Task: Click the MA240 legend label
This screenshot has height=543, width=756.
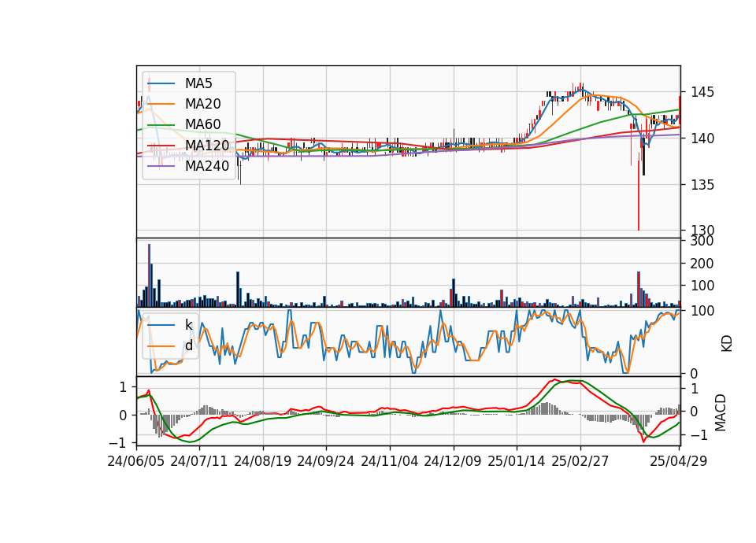Action: (207, 166)
